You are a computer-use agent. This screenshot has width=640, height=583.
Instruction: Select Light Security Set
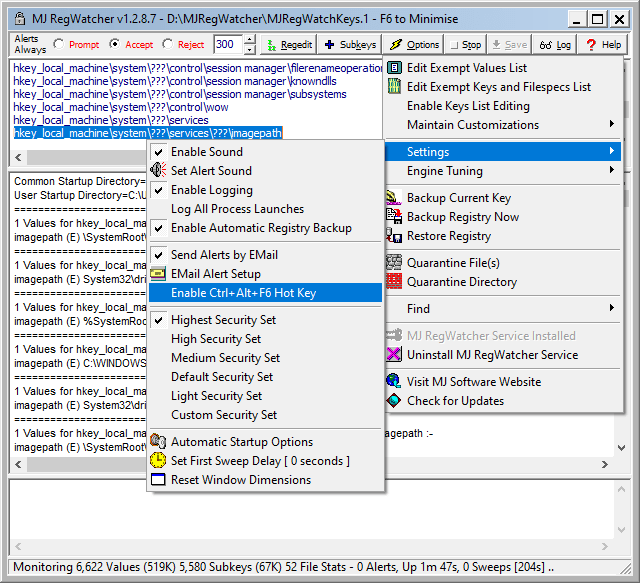coord(265,396)
